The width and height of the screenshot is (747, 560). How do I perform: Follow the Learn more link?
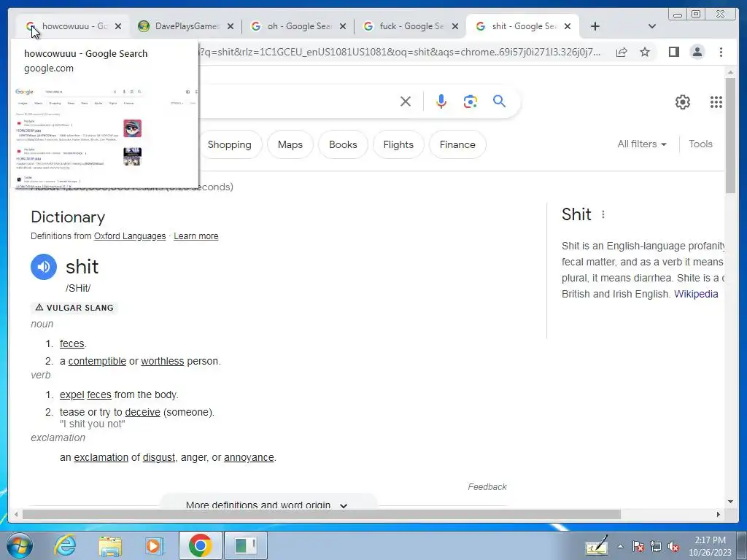196,236
